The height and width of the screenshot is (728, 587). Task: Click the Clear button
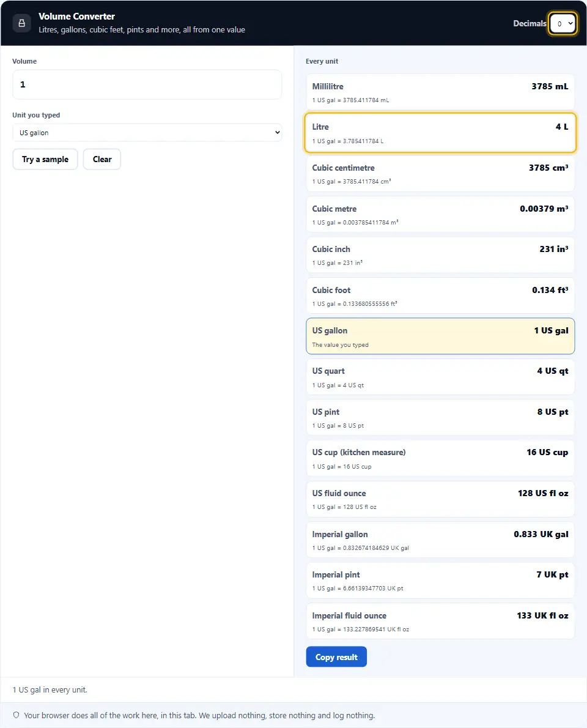coord(102,159)
